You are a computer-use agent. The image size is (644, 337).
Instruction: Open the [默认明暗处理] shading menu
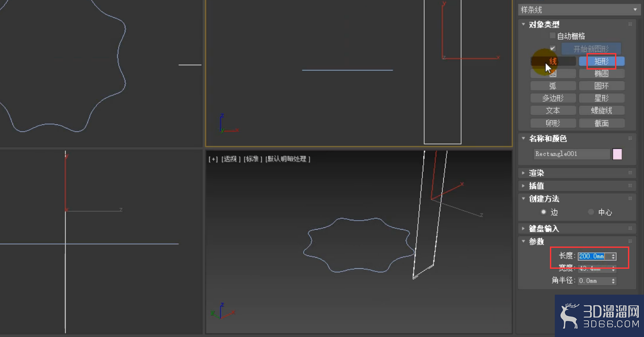[288, 159]
